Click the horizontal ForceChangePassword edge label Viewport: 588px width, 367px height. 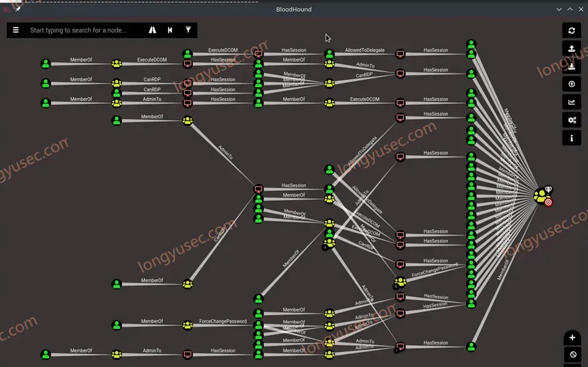pyautogui.click(x=223, y=321)
